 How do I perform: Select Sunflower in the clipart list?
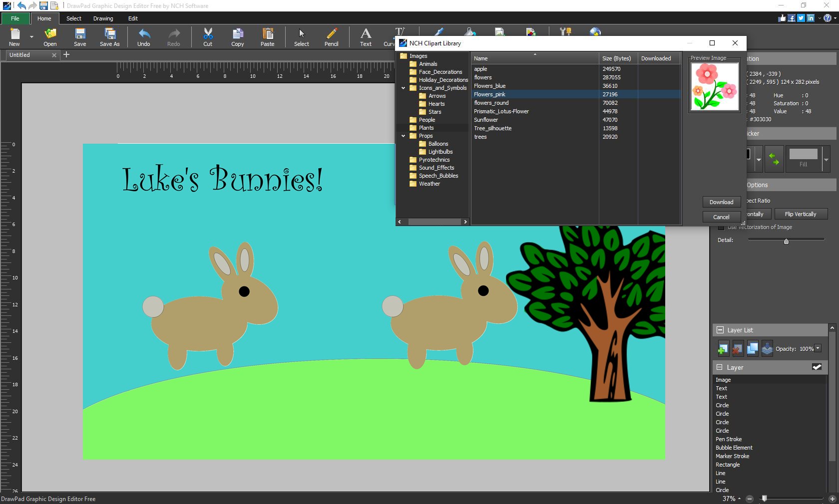click(485, 120)
